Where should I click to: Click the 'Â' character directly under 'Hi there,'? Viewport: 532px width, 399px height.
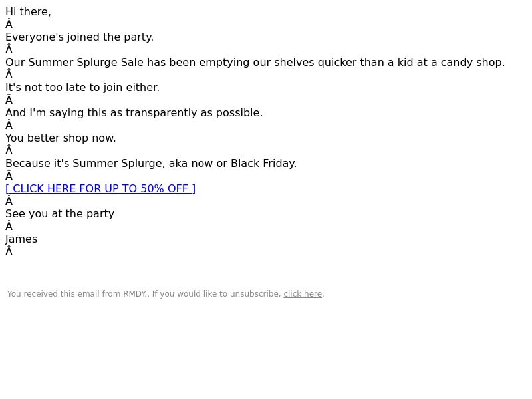point(9,24)
